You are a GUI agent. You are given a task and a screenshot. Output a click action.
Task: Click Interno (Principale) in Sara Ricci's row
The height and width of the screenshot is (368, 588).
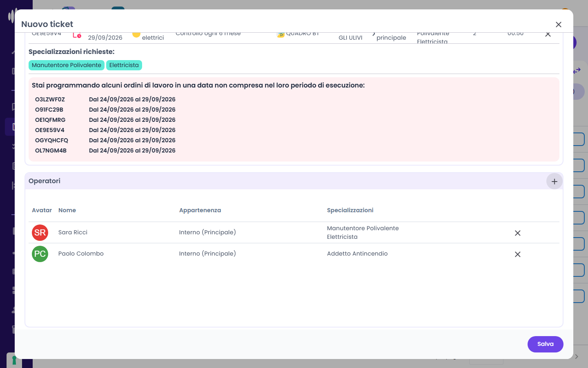(x=207, y=232)
